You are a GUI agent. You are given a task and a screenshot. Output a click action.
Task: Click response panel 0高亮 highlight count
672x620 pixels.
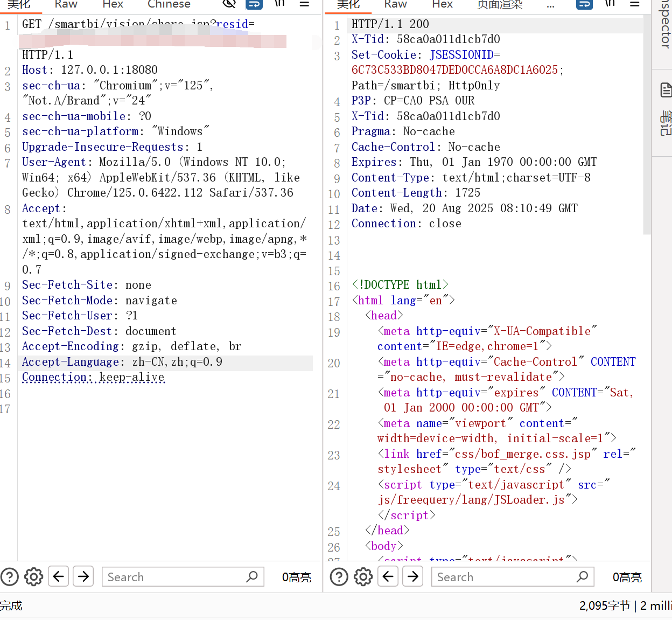point(627,577)
